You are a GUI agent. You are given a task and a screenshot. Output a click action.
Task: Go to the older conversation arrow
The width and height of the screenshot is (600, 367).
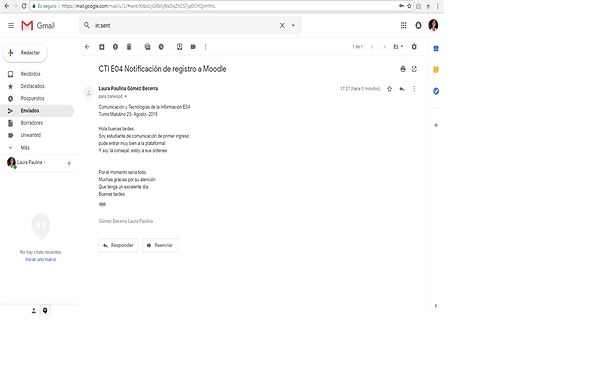click(384, 47)
